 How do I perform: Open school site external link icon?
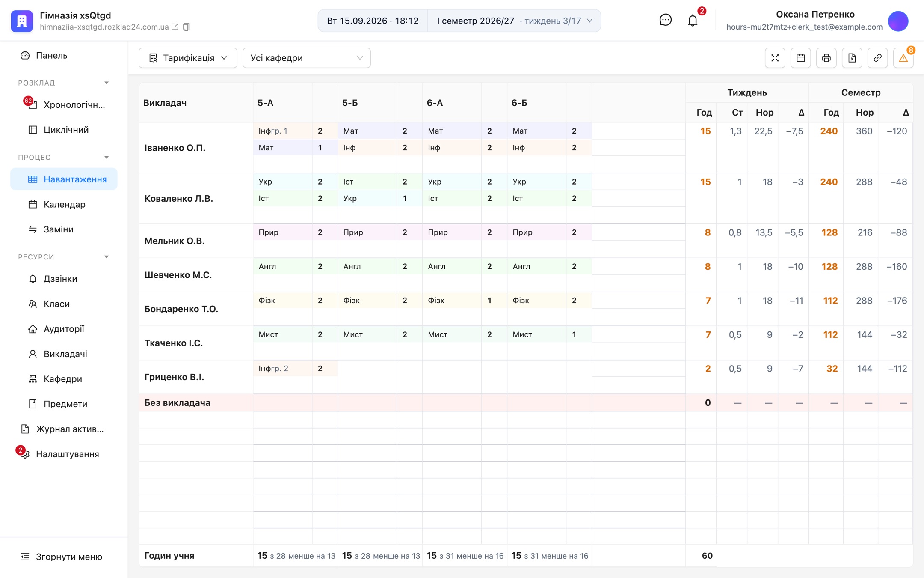(x=175, y=27)
